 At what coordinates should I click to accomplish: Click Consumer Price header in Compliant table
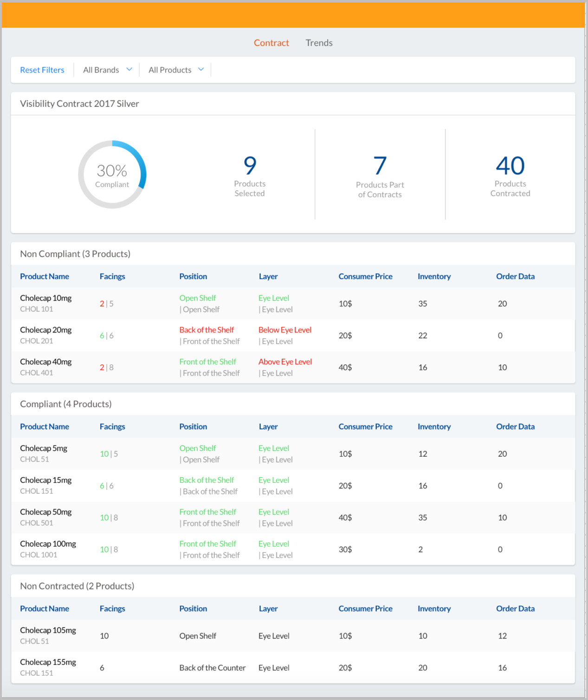365,427
